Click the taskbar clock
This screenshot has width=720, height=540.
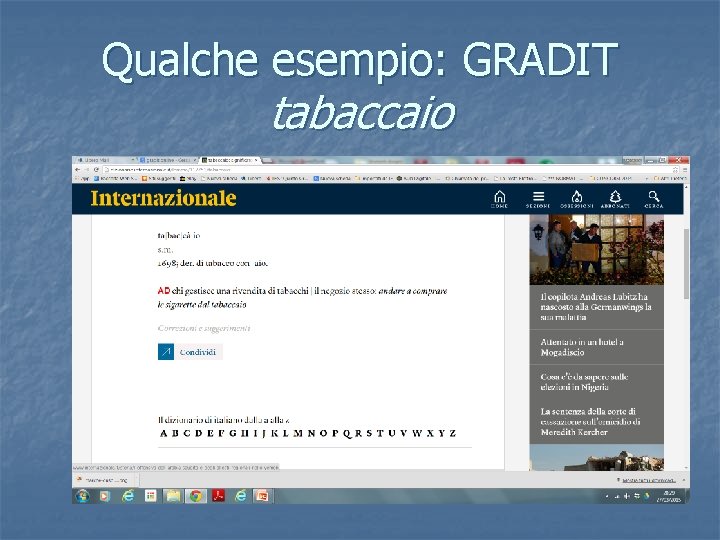pos(668,496)
